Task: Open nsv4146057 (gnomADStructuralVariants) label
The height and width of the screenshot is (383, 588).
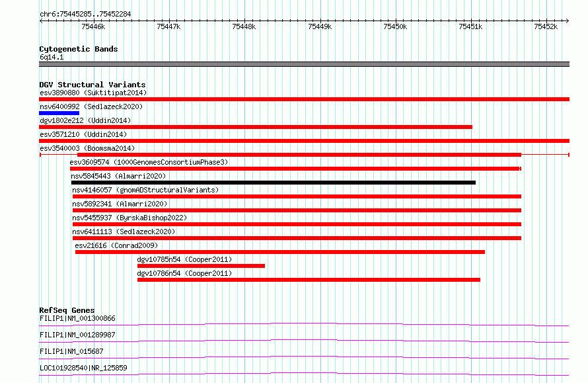Action: click(x=145, y=190)
